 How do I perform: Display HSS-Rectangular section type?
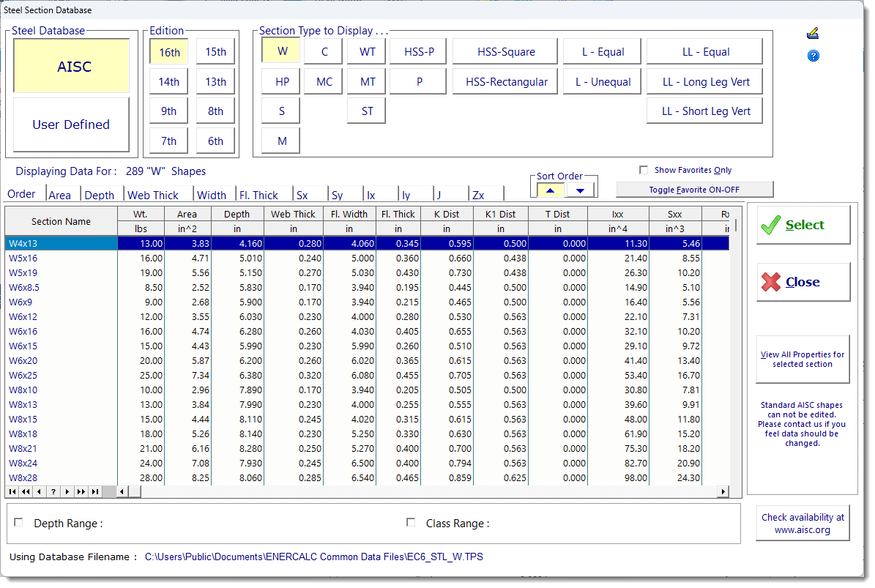pyautogui.click(x=505, y=81)
